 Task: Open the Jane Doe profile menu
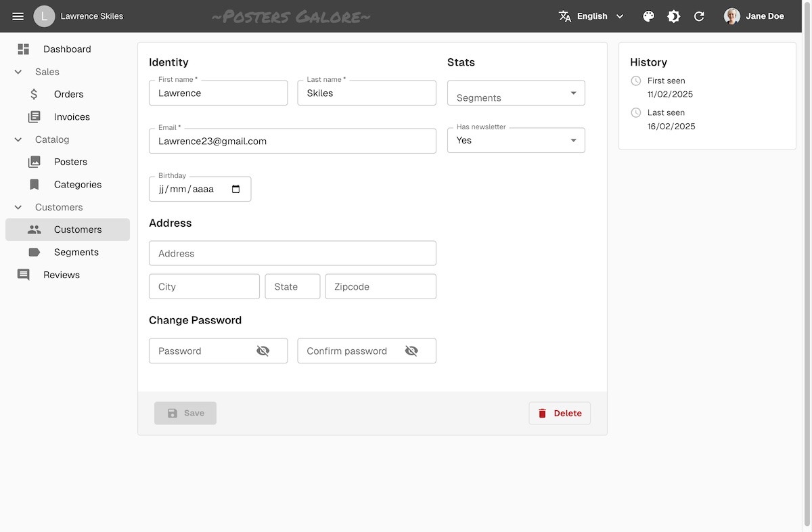(754, 16)
